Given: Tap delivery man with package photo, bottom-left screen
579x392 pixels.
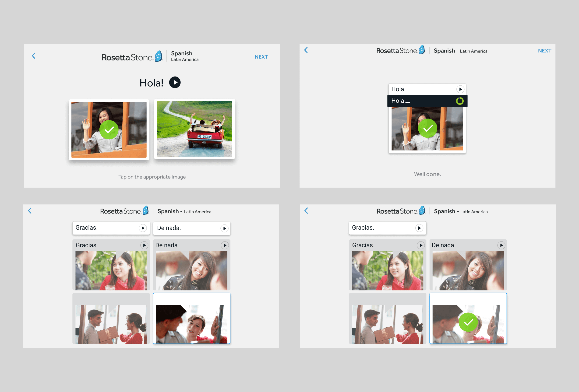Looking at the screenshot, I should [x=111, y=324].
